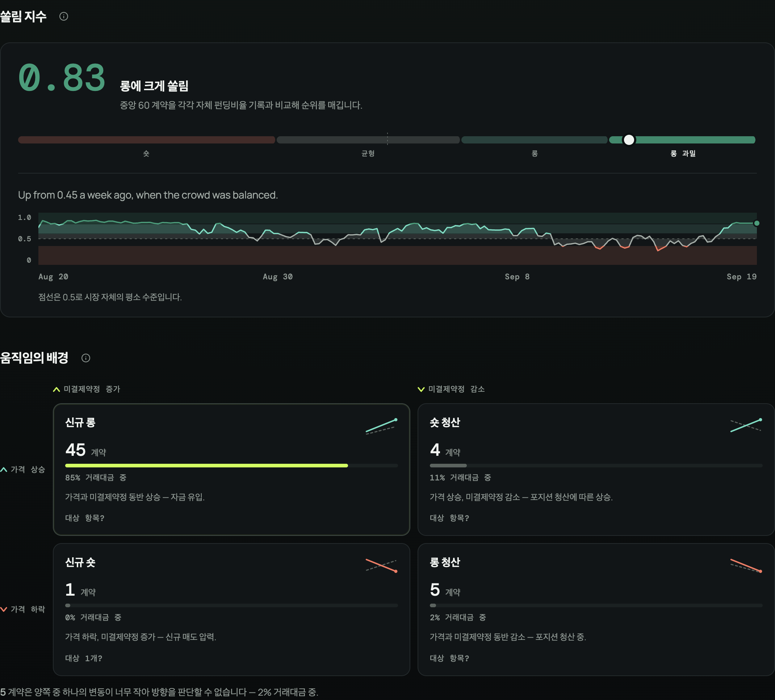Click the white knob on the skew gauge
The image size is (775, 700).
(x=629, y=139)
